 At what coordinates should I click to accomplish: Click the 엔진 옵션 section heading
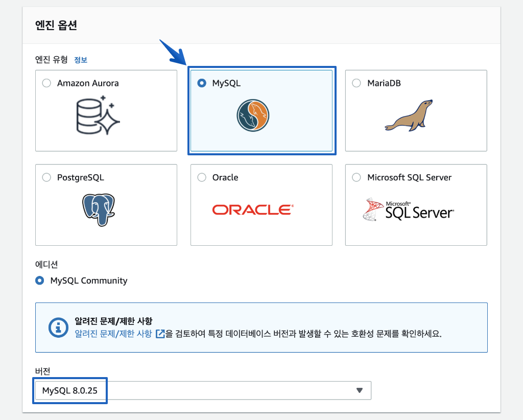coord(56,25)
